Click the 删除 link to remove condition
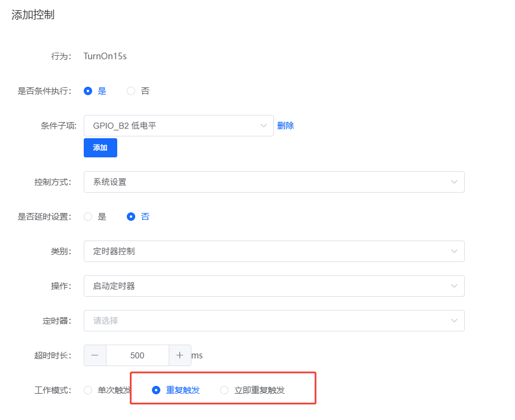 pyautogui.click(x=285, y=126)
